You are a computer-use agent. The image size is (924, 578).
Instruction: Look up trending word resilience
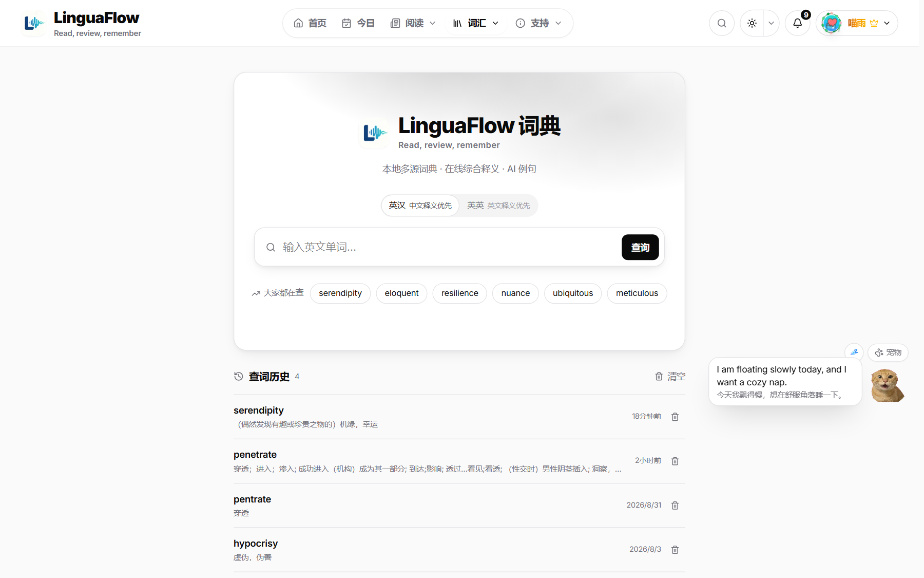[460, 293]
